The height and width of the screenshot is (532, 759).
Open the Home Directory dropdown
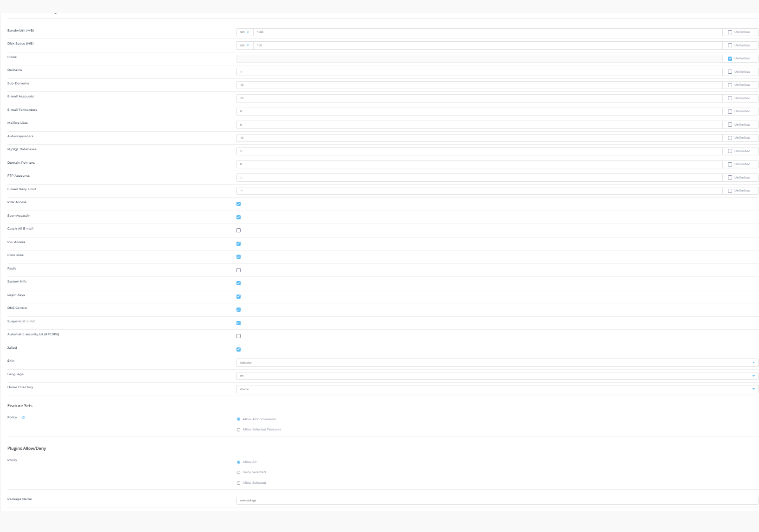pos(497,389)
